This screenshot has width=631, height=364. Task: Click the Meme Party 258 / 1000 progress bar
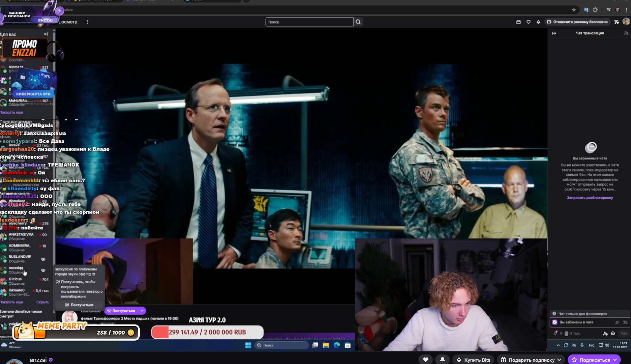(x=76, y=332)
